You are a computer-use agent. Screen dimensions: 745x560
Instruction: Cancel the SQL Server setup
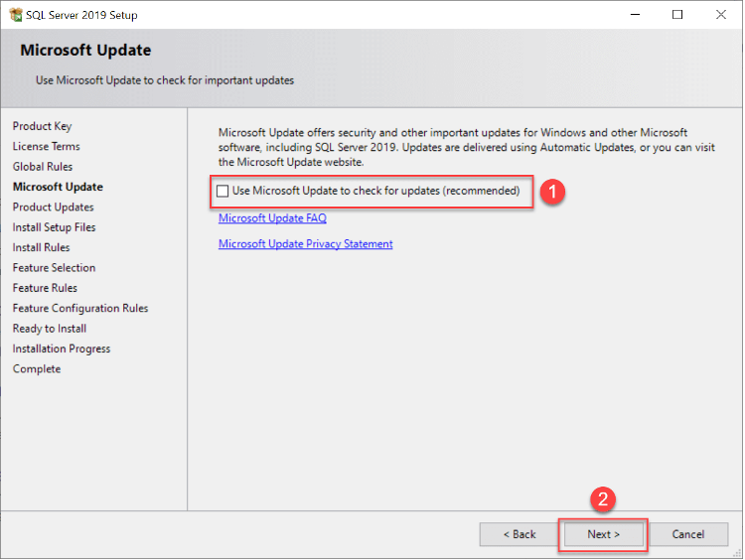click(x=688, y=535)
